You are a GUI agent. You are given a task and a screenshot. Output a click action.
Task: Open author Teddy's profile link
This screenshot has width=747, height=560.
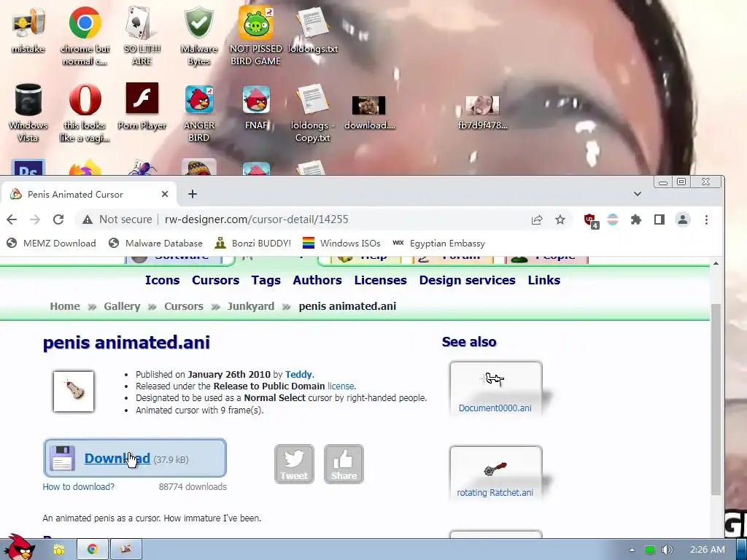(x=298, y=374)
